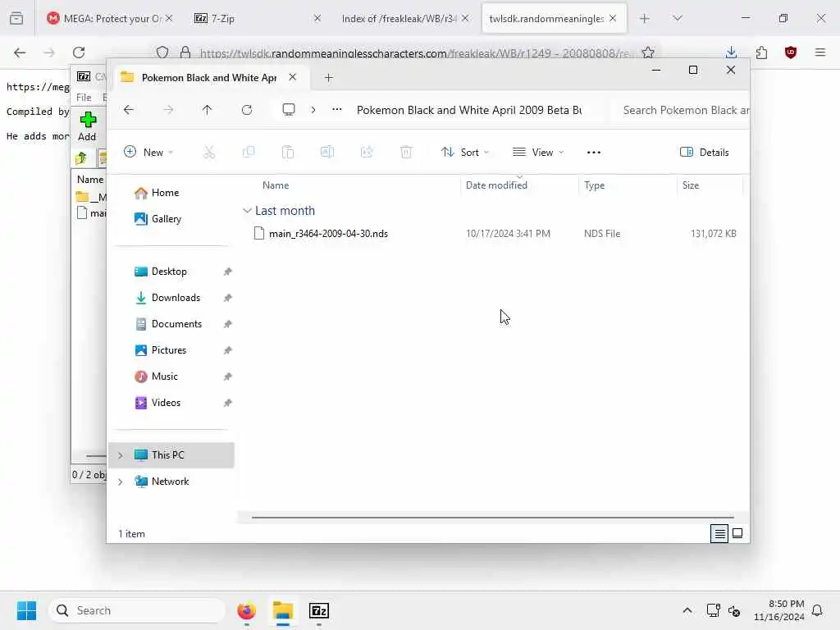Add a new File Explorer tab
Screen dimensions: 840x630
pos(329,78)
